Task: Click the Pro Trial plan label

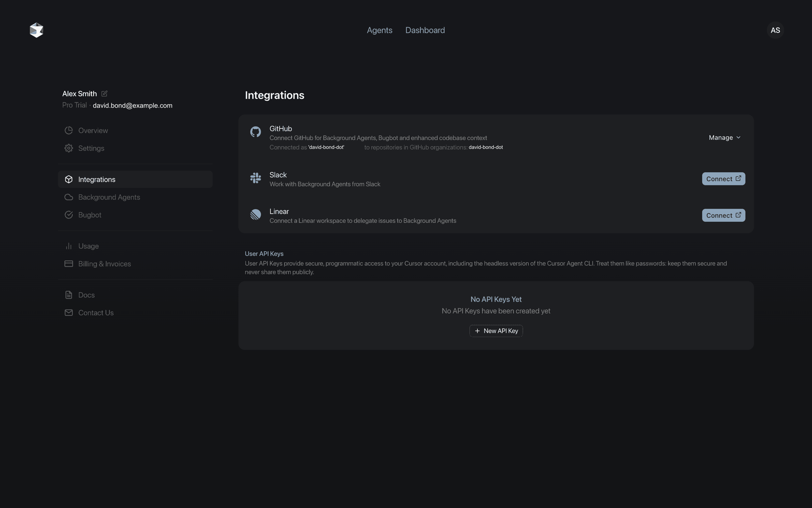Action: coord(74,105)
